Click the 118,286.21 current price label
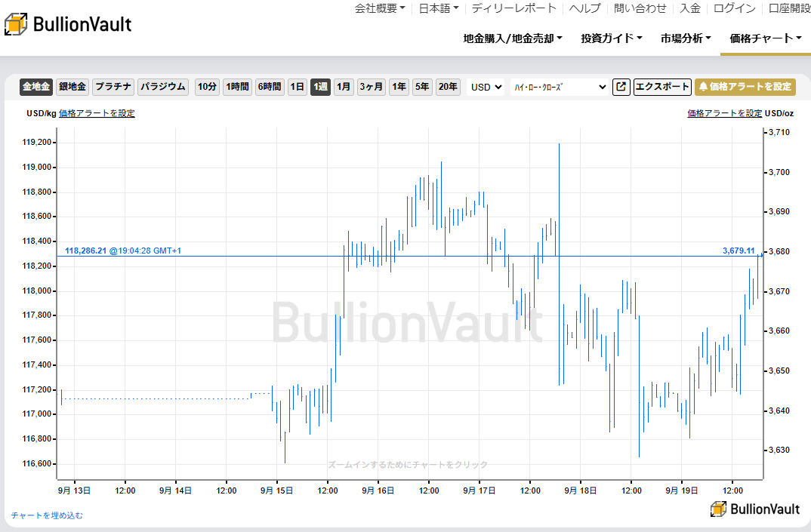The image size is (811, 532). [x=86, y=251]
